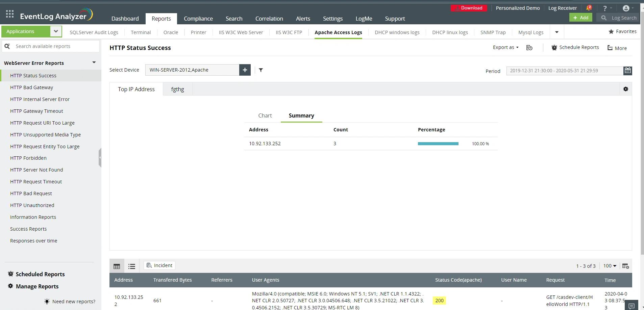
Task: Click the Add button
Action: click(581, 18)
